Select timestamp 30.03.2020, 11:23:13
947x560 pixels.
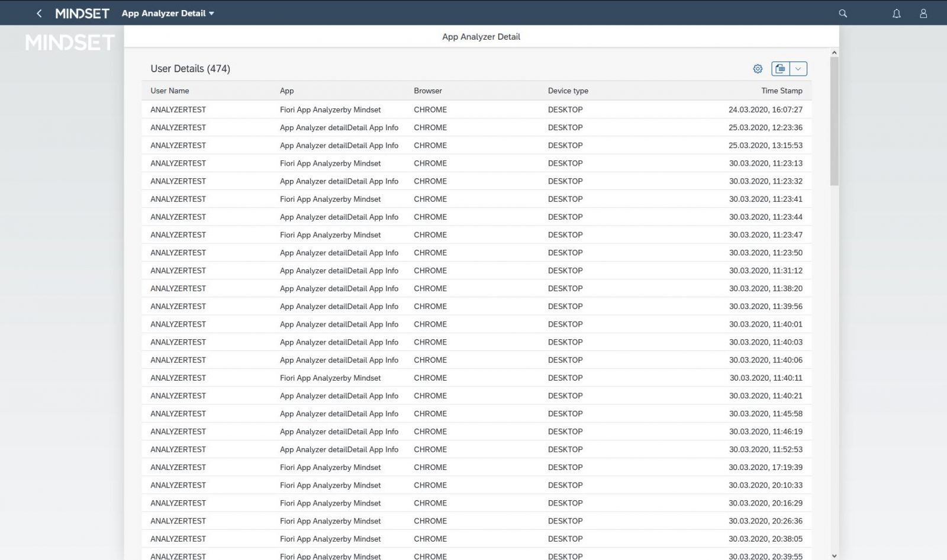766,163
